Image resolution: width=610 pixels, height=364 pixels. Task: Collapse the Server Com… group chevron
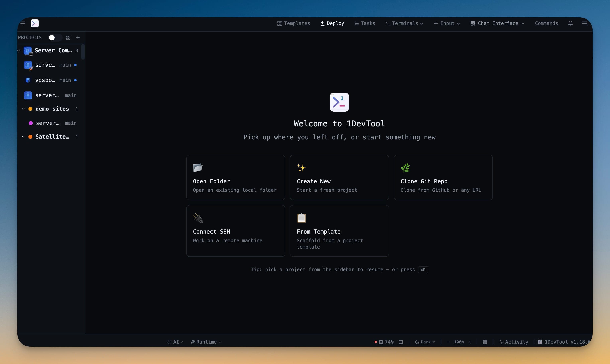(18, 50)
